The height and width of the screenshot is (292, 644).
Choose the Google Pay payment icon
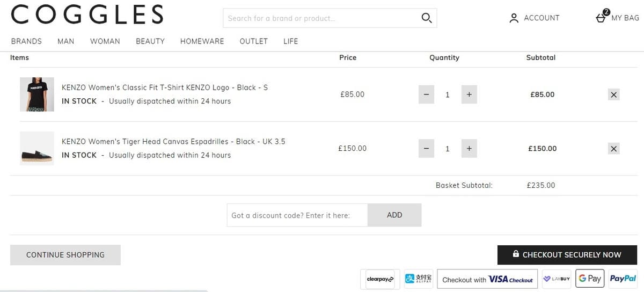pyautogui.click(x=589, y=279)
